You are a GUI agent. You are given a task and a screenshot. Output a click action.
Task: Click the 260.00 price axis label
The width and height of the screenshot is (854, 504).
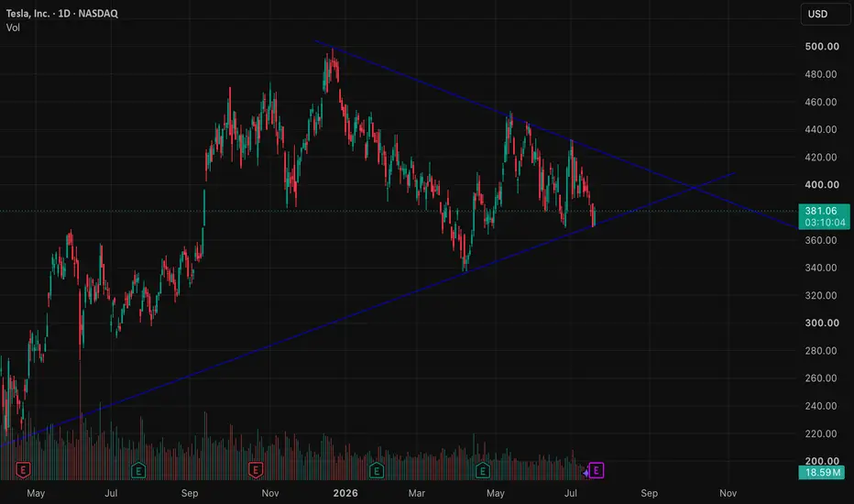821,378
